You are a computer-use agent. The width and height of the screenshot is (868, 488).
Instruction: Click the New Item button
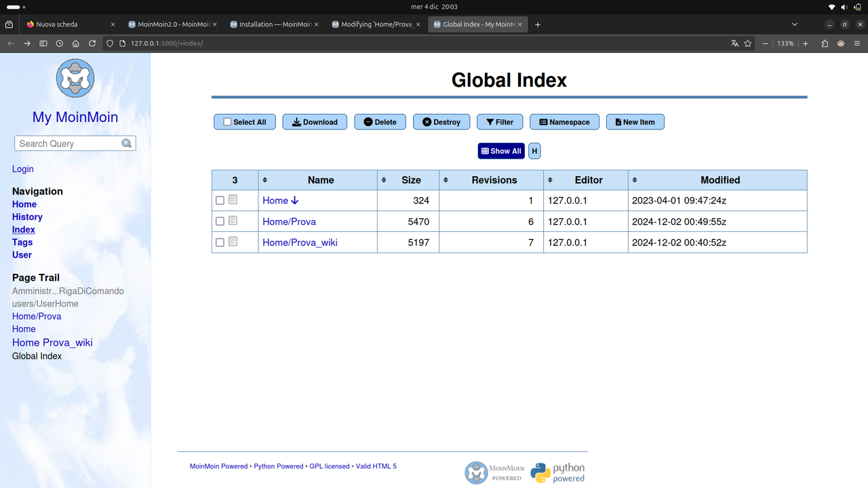[x=635, y=122]
